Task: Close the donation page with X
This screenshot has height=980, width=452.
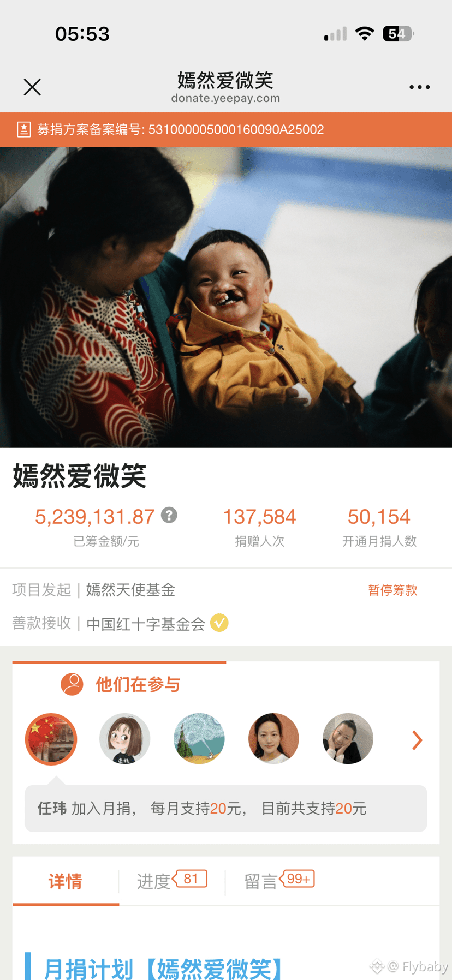Action: [32, 87]
